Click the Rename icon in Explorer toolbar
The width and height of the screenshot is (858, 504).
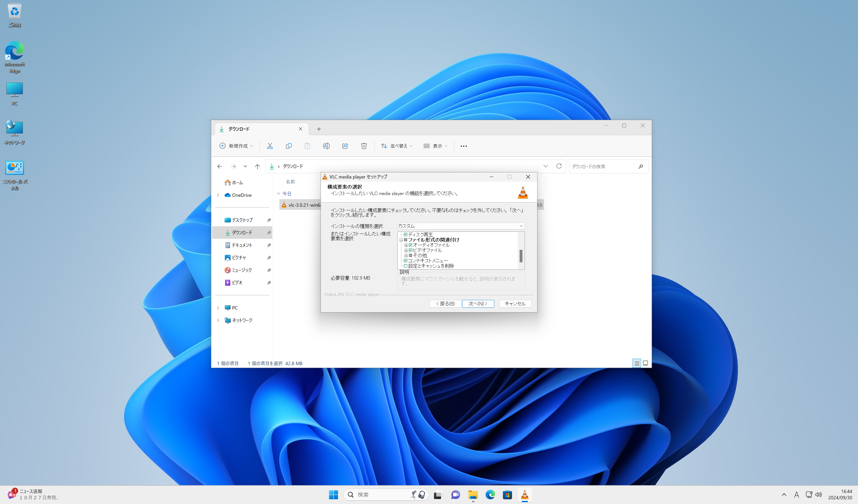click(326, 146)
